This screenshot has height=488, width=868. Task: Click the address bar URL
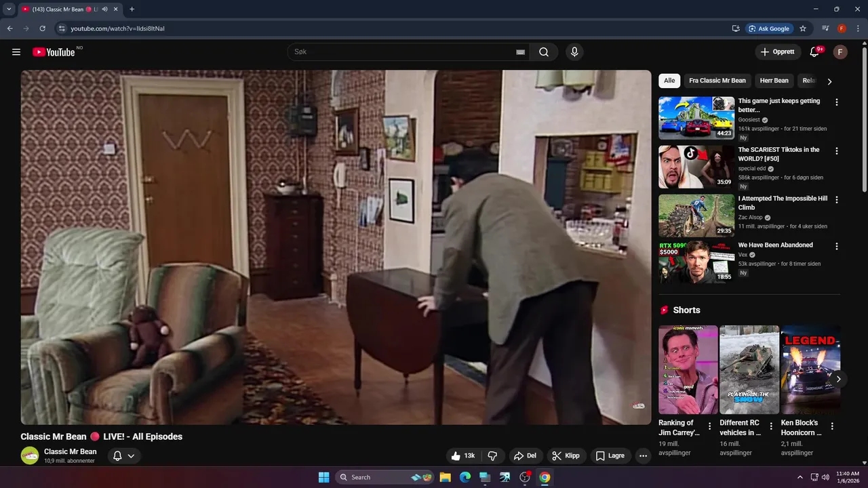pyautogui.click(x=117, y=28)
